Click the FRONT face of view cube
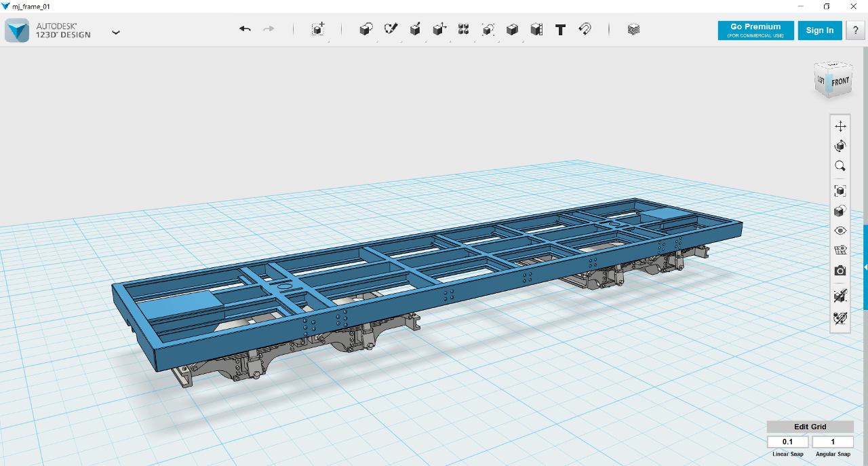Viewport: 868px width, 466px height. pos(840,81)
